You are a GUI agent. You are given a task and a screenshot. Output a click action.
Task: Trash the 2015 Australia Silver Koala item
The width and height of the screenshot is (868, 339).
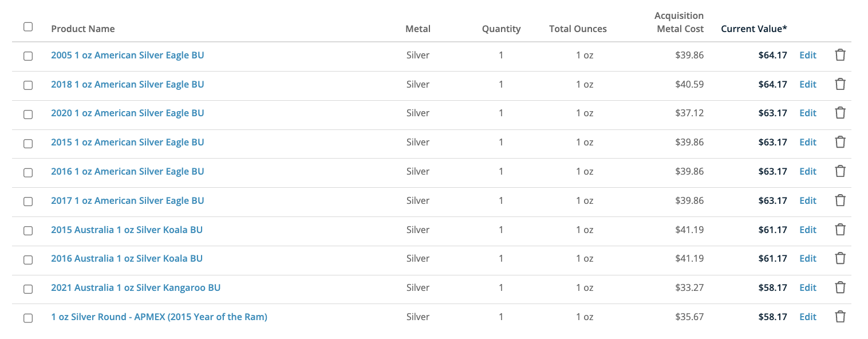840,230
